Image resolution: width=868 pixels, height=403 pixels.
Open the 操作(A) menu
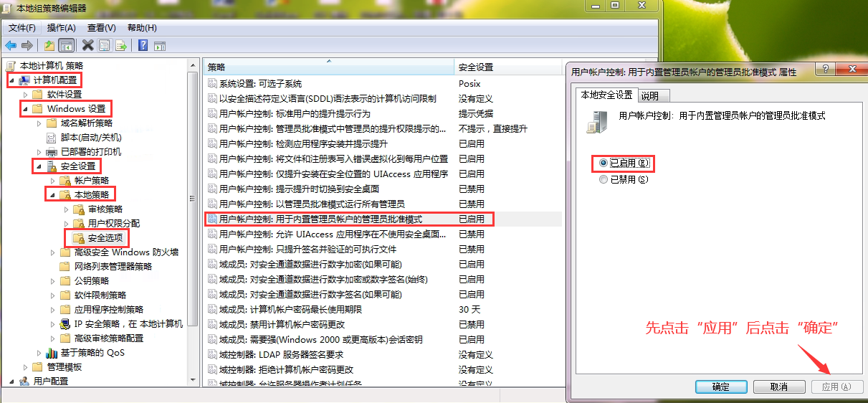tap(61, 28)
